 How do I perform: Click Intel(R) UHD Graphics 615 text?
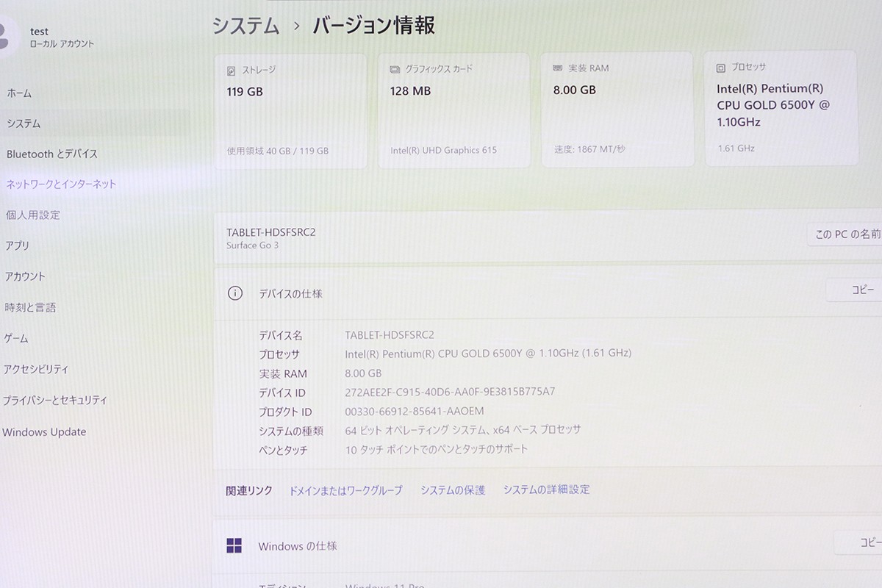click(x=443, y=150)
